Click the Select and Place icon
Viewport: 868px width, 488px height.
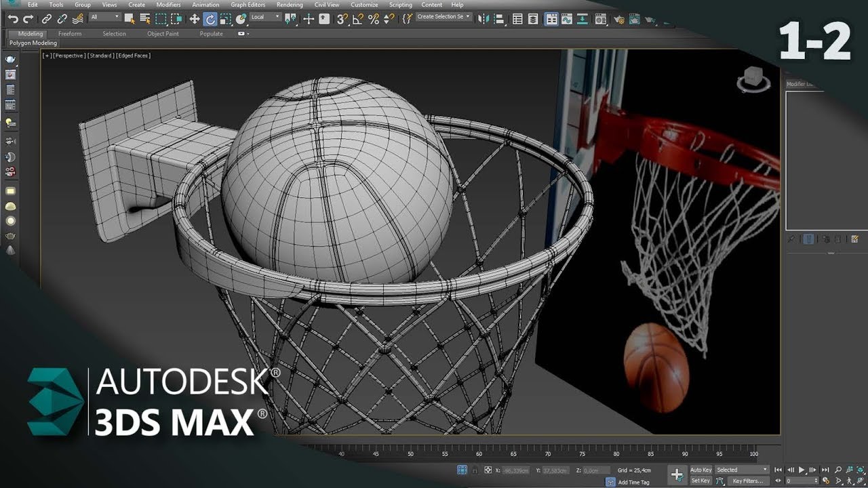[x=241, y=19]
